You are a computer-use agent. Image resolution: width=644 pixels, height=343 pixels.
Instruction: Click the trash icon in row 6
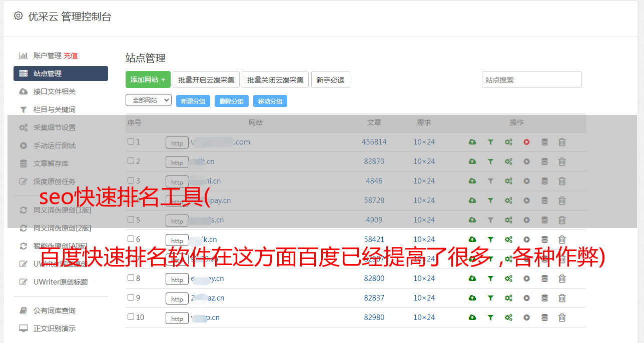click(562, 239)
